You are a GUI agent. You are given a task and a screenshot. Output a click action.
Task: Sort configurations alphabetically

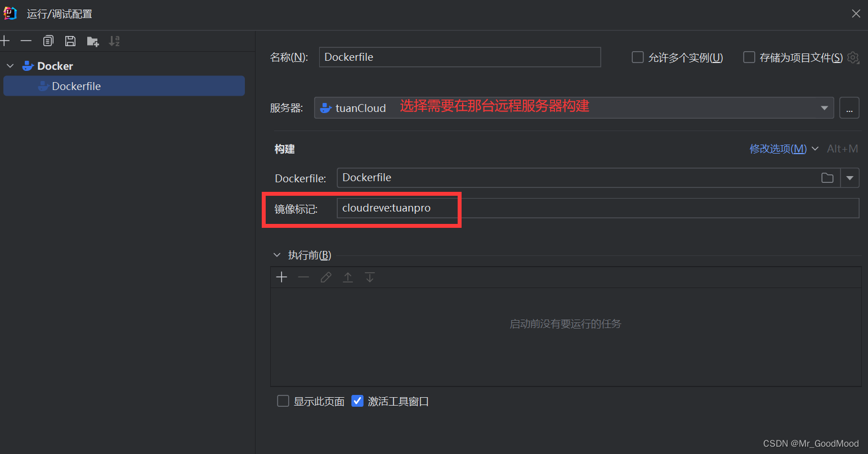point(115,41)
